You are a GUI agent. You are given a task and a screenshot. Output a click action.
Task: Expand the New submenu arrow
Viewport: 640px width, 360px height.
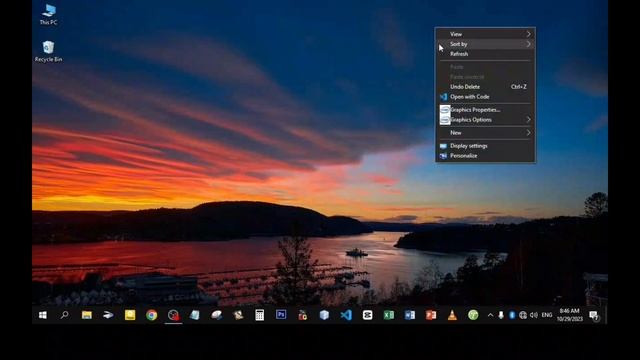[529, 133]
